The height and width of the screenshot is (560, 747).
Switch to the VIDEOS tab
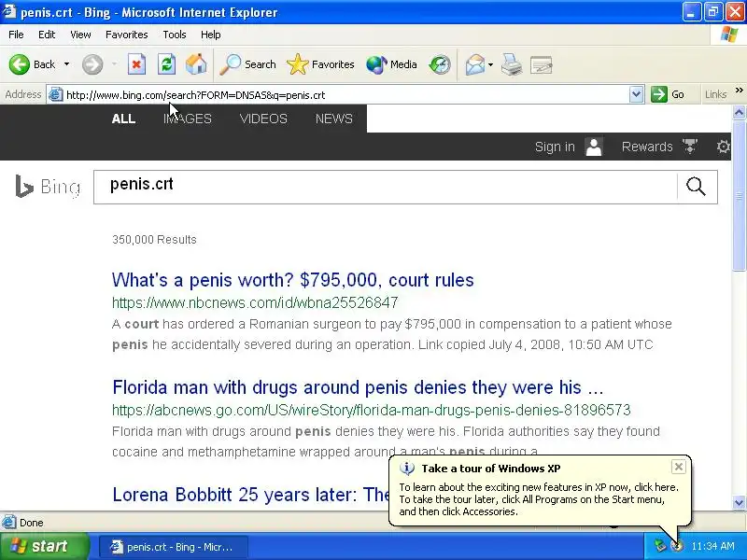coord(263,119)
